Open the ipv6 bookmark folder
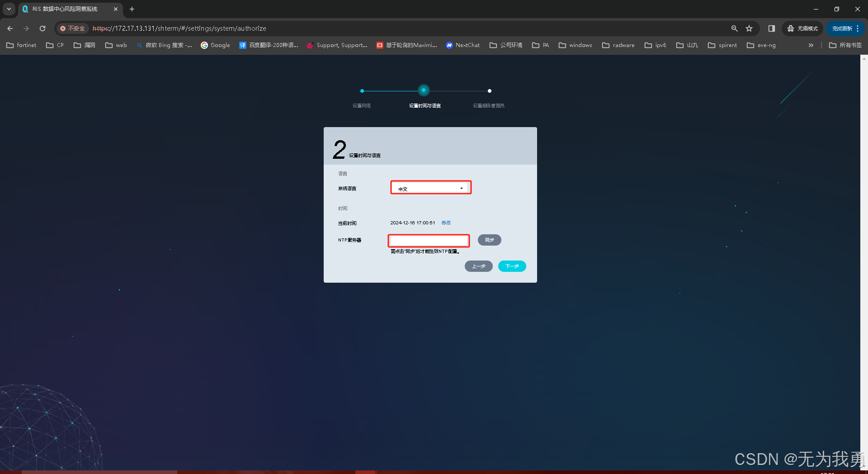The height and width of the screenshot is (474, 868). (x=656, y=45)
